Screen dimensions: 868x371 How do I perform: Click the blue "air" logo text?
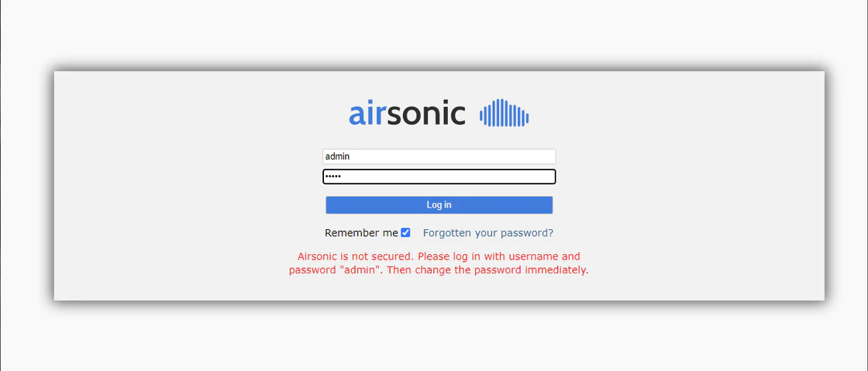[x=367, y=114]
